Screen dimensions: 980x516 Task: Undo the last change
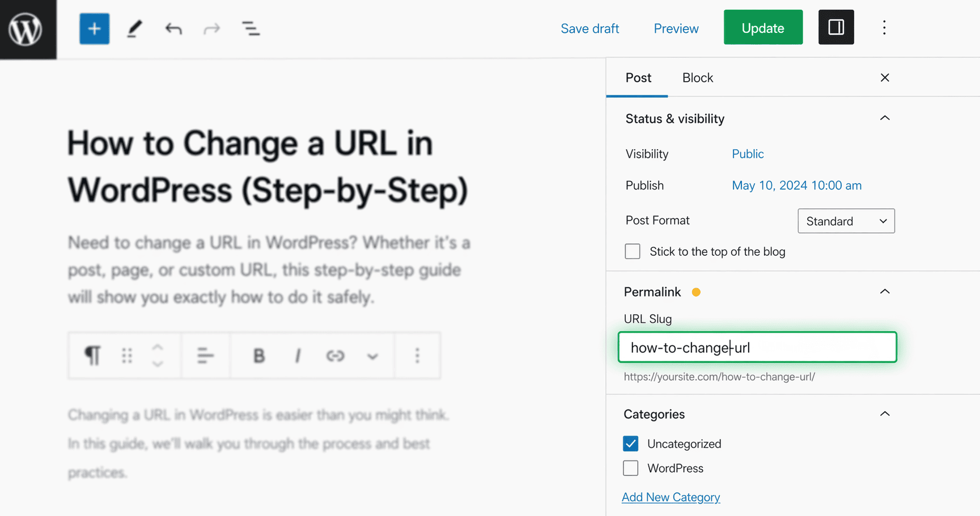(173, 28)
